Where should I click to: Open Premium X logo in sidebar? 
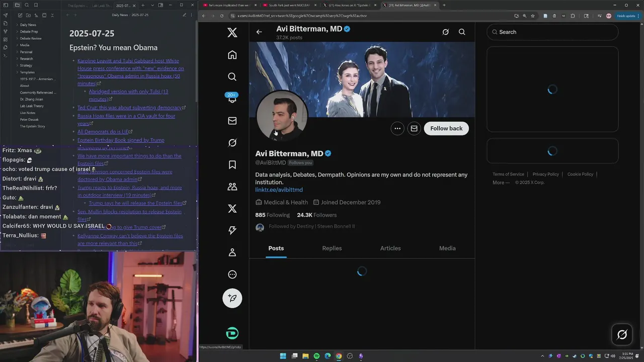tap(232, 209)
